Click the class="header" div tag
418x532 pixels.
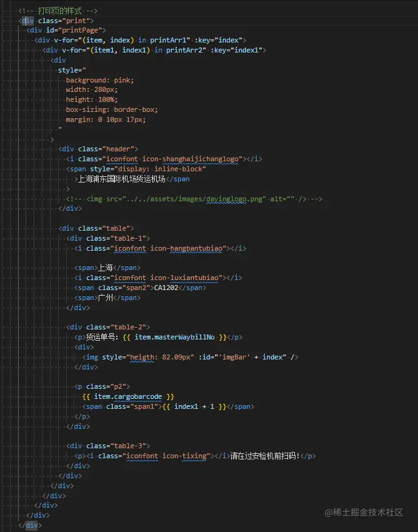(98, 149)
